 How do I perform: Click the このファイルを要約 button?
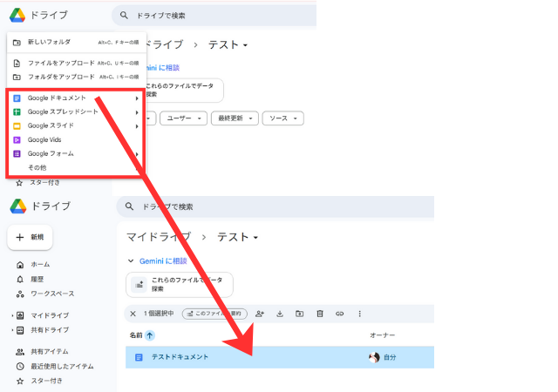click(x=214, y=314)
